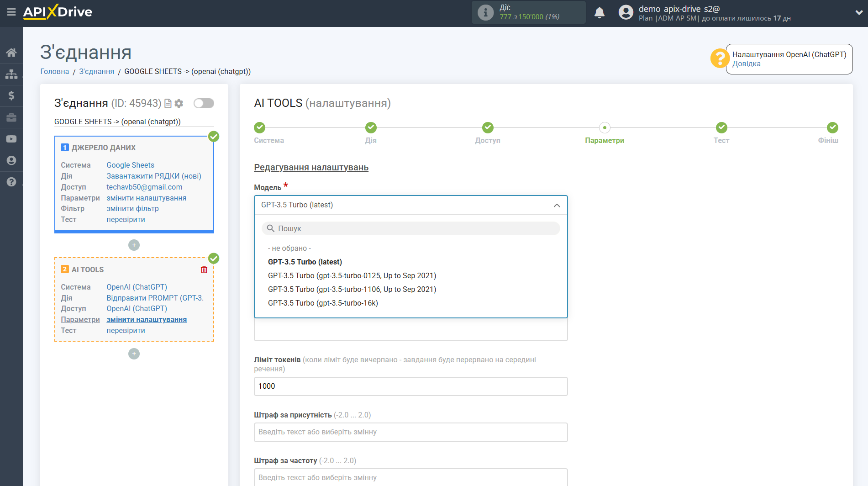Add a step after the data source
868x486 pixels.
coord(134,245)
